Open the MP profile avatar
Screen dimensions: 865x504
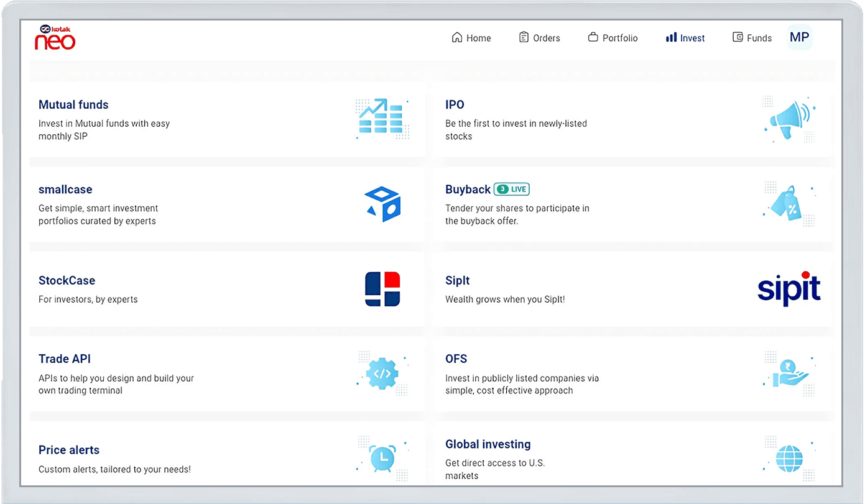(799, 37)
